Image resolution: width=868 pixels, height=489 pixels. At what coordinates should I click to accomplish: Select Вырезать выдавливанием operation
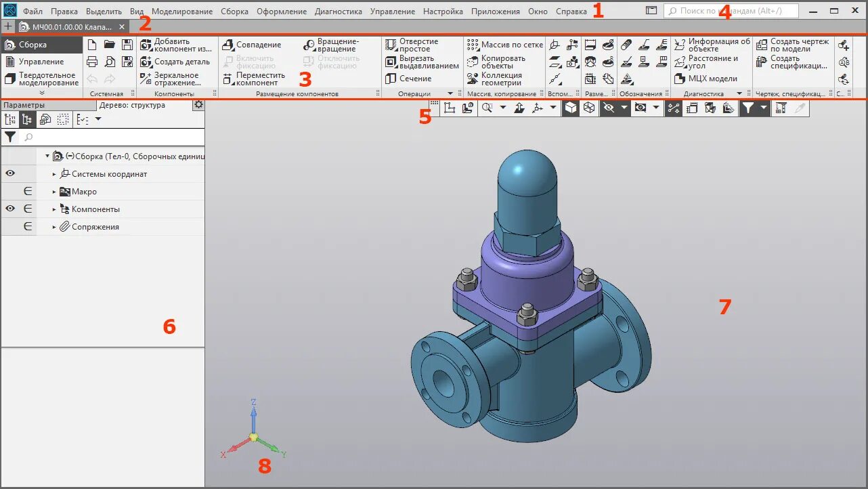(x=422, y=62)
